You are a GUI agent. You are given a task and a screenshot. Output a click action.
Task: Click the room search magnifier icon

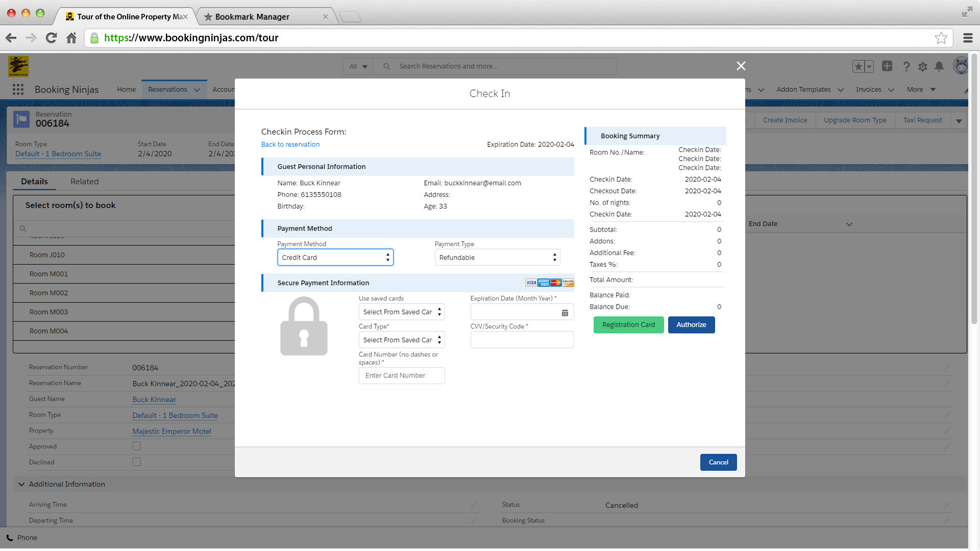23,229
